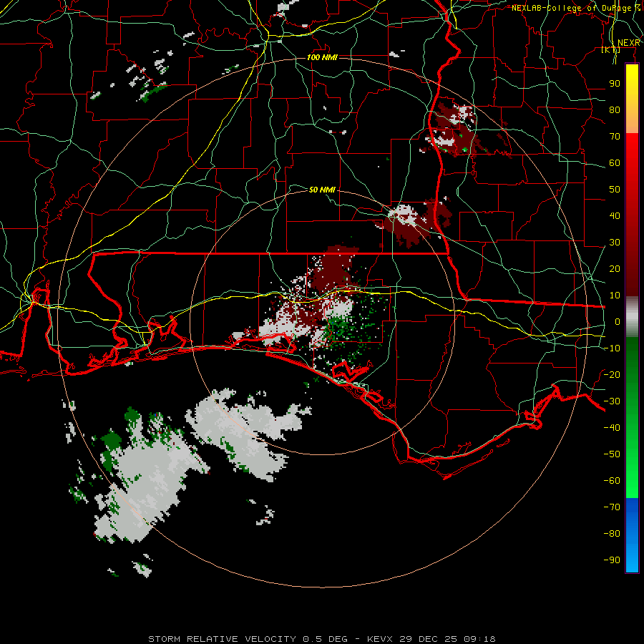644x644 pixels.
Task: Click the Storm Relative Velocity caption at bottom
Action: (x=321, y=639)
